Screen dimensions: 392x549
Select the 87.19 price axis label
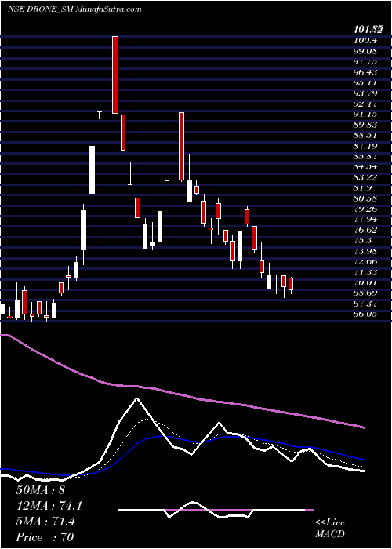pyautogui.click(x=365, y=146)
